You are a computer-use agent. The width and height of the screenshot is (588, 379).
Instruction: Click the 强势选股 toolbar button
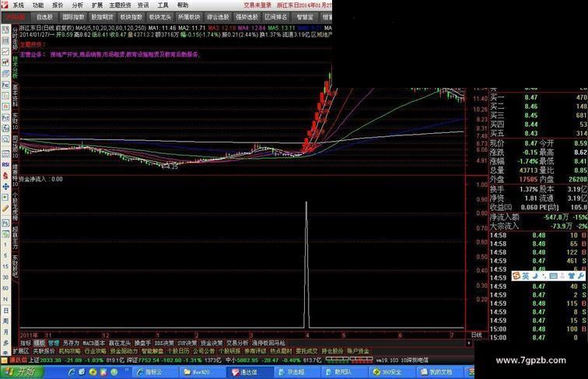click(x=247, y=17)
